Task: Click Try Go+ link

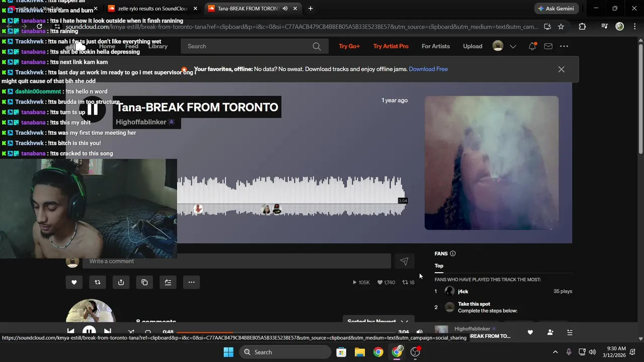Action: pos(349,46)
